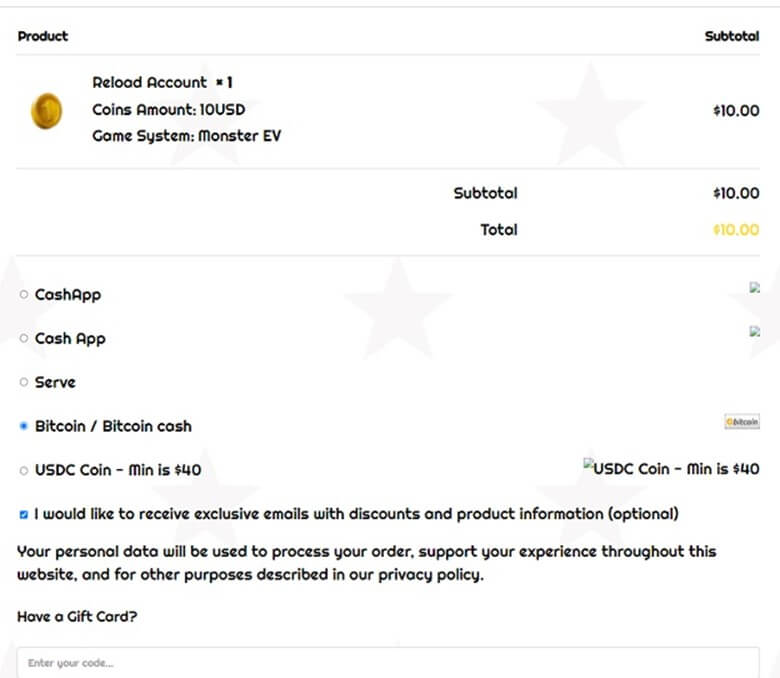Click the Bitcoin logo badge

pyautogui.click(x=742, y=422)
